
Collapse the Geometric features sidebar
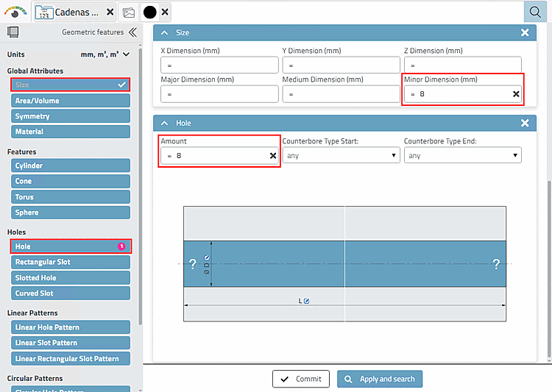pos(132,32)
